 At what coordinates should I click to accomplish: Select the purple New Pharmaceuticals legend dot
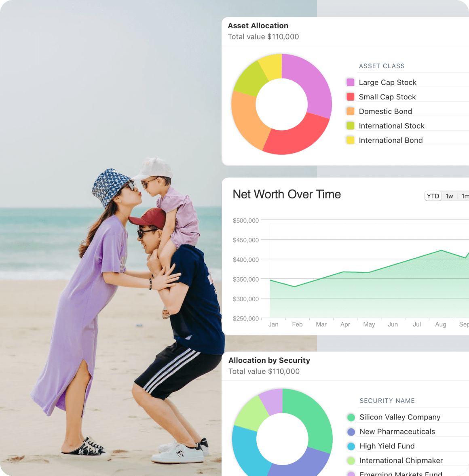(x=351, y=432)
